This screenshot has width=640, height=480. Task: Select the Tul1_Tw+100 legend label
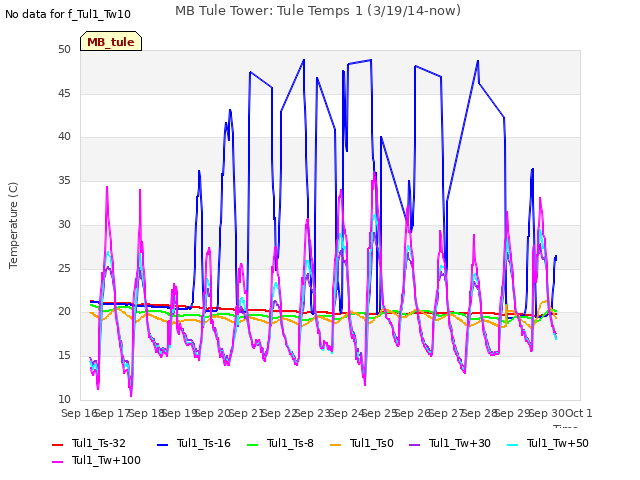click(x=106, y=460)
